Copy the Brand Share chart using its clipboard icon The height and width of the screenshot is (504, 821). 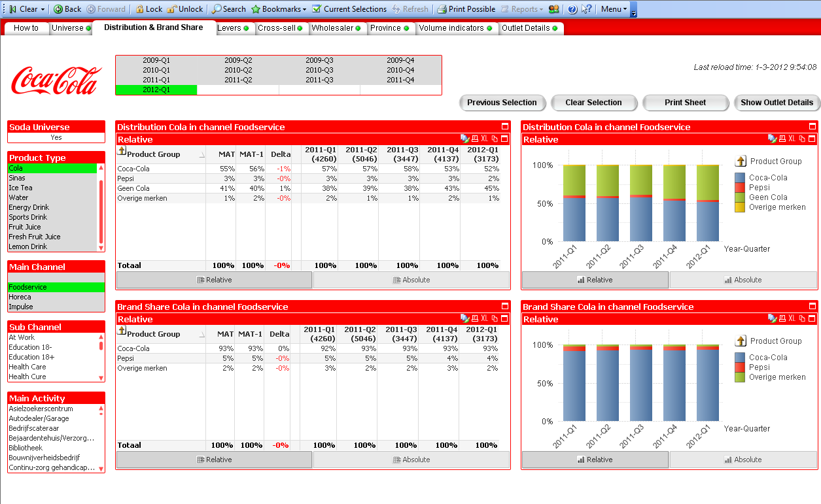(x=802, y=318)
